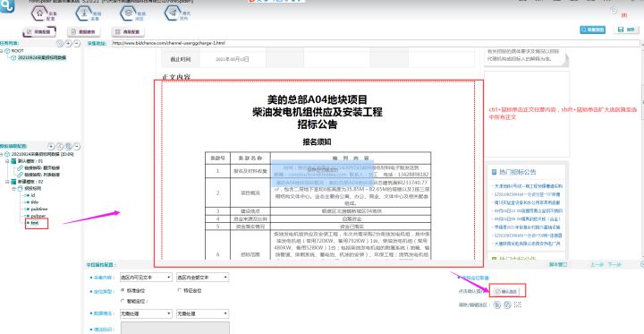Open the 数据发布 paper-plane hexagon icon
644x334 pixels.
coord(173,13)
